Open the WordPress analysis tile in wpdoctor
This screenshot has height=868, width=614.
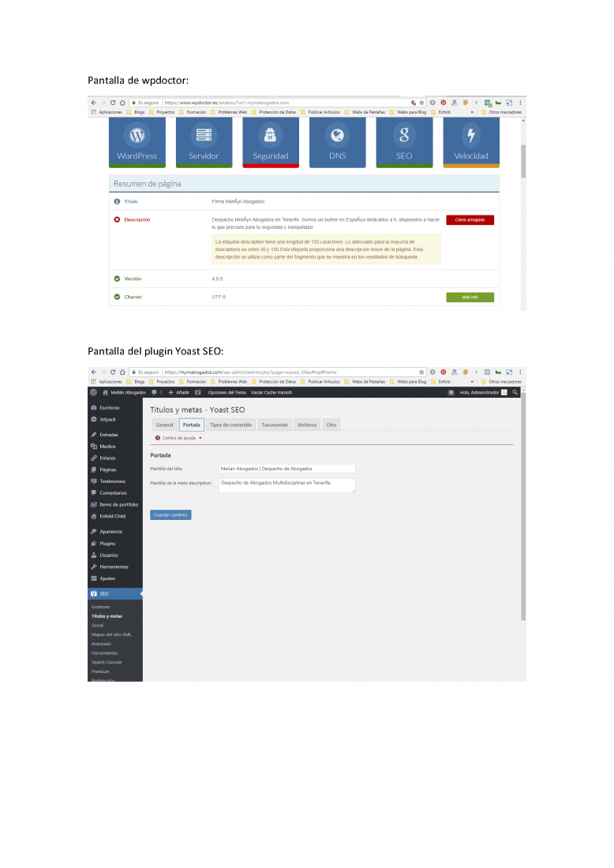point(137,142)
